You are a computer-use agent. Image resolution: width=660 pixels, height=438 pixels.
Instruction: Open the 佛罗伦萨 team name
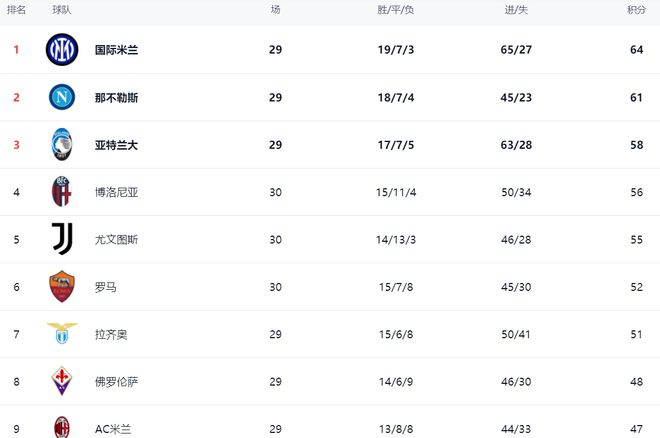[116, 382]
